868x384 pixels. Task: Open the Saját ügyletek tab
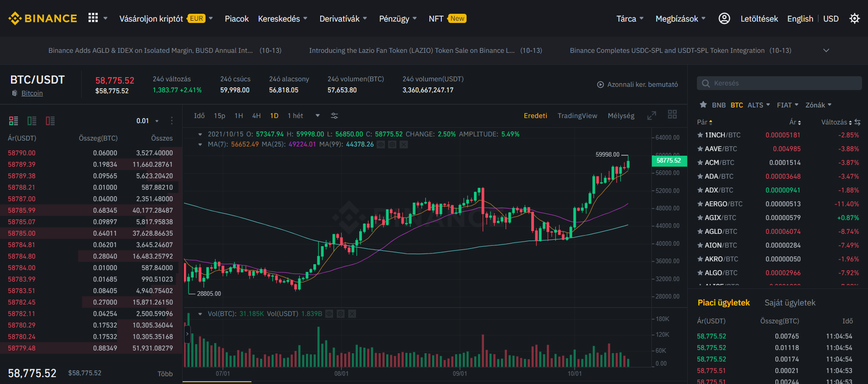tap(790, 303)
